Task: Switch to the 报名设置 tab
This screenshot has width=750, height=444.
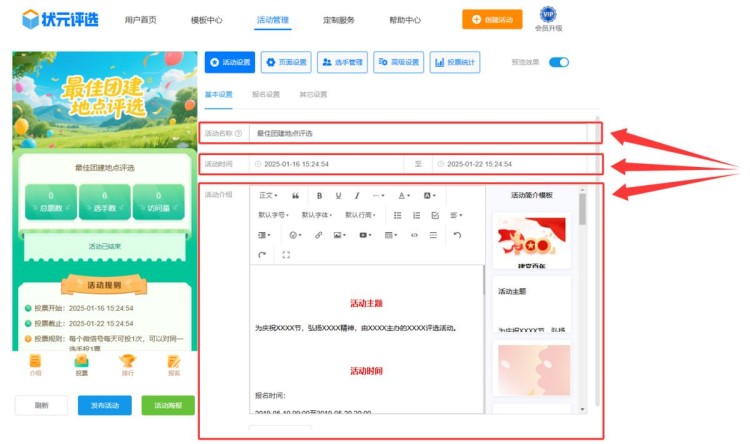Action: point(265,94)
